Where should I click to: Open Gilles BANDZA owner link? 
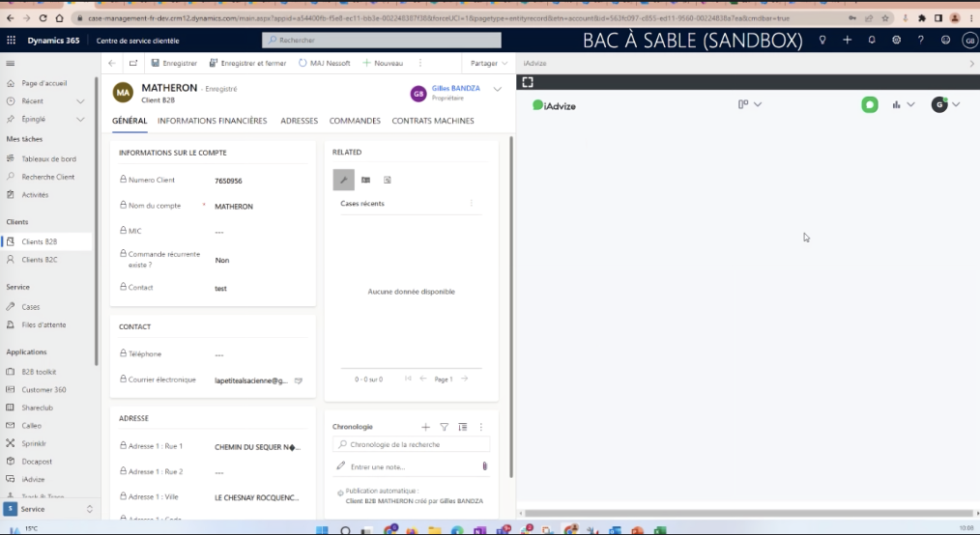point(455,88)
